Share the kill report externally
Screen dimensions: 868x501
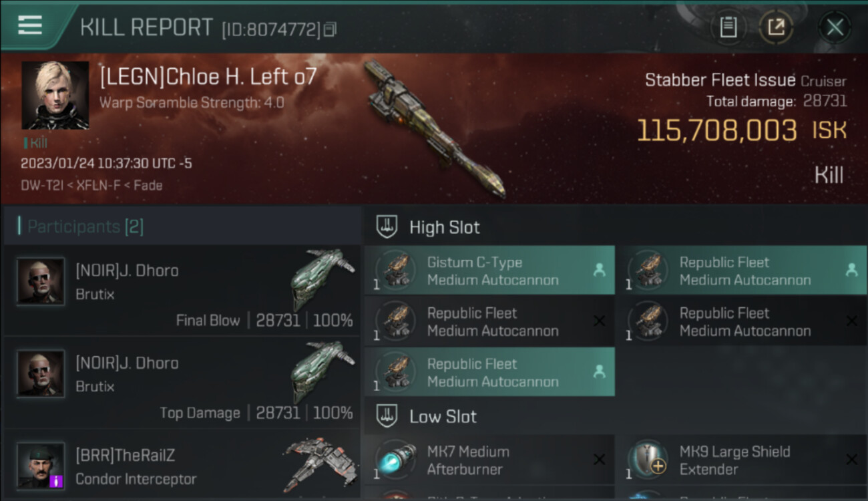click(x=776, y=27)
